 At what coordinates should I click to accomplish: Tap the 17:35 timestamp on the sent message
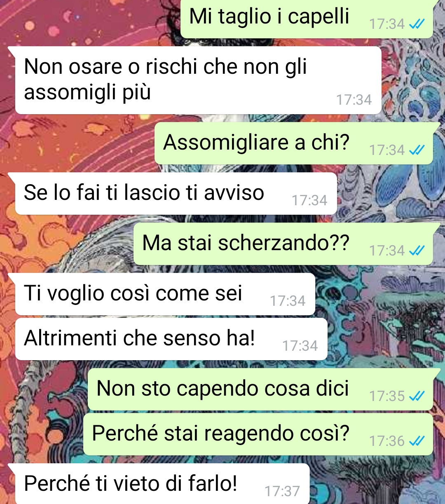pos(387,396)
